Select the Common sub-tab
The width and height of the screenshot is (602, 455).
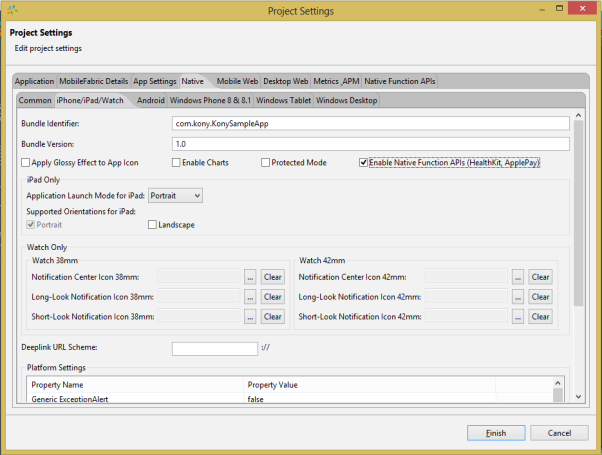click(x=35, y=100)
